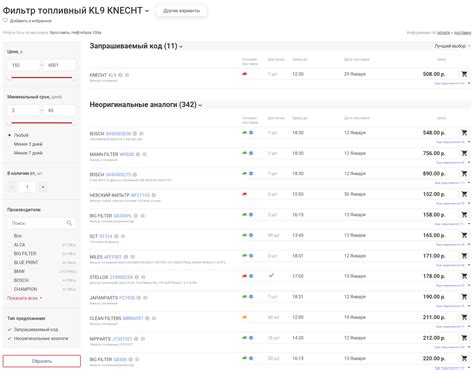Click yellow delivery icon in CLEAN FILTERS row
474x370 pixels.
pyautogui.click(x=244, y=317)
